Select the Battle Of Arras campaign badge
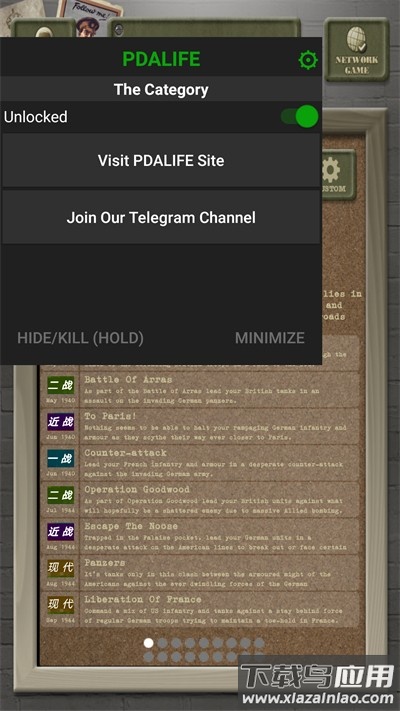 pyautogui.click(x=60, y=385)
